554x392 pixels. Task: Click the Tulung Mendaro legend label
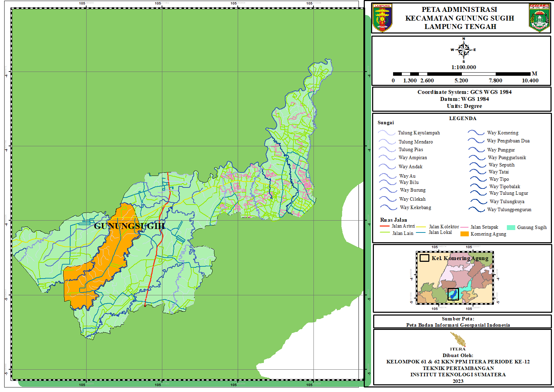[416, 142]
